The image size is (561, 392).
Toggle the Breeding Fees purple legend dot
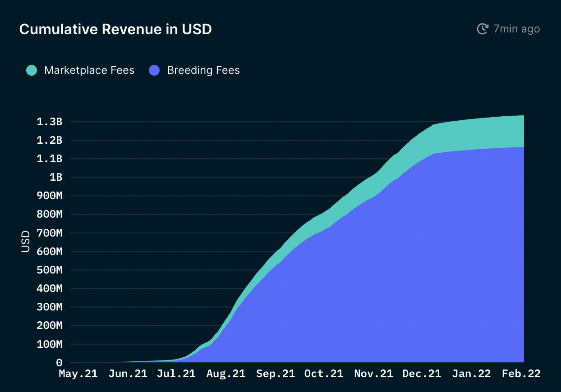(154, 70)
